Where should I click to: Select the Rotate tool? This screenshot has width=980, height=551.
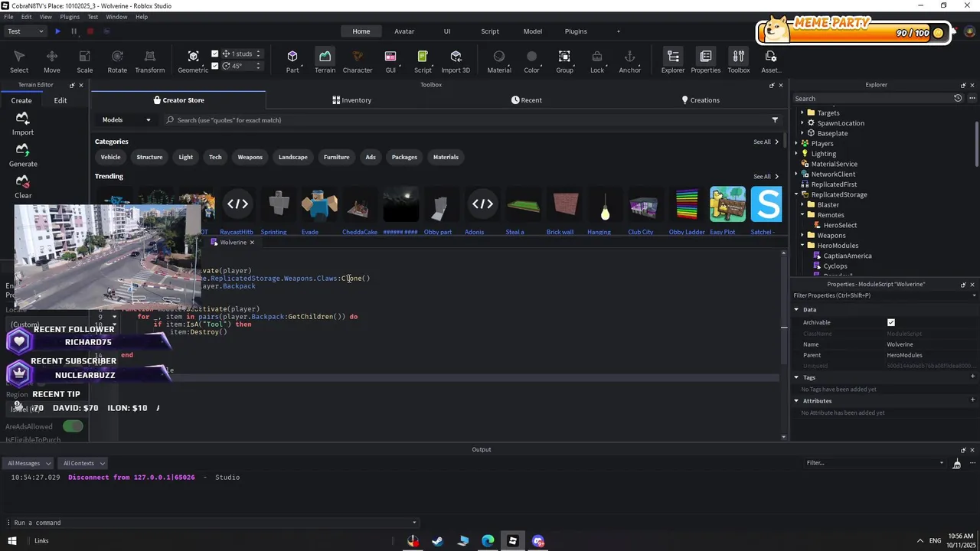[x=117, y=61]
